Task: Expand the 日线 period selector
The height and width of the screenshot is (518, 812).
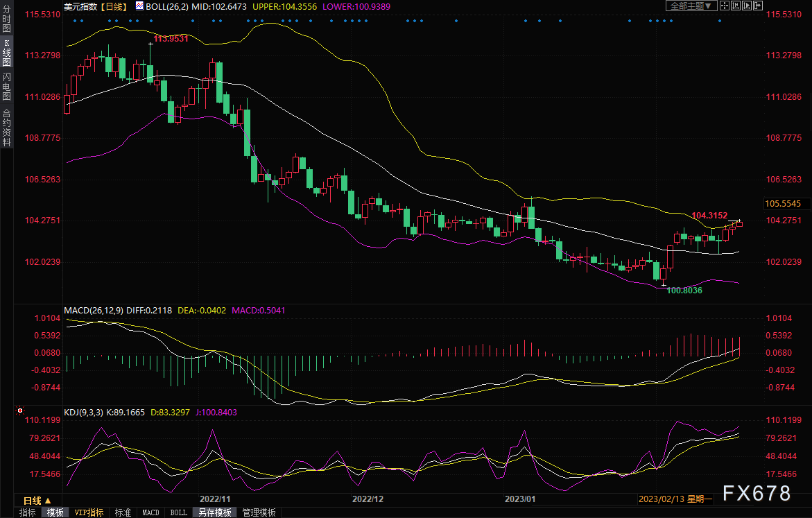Action: coord(37,501)
